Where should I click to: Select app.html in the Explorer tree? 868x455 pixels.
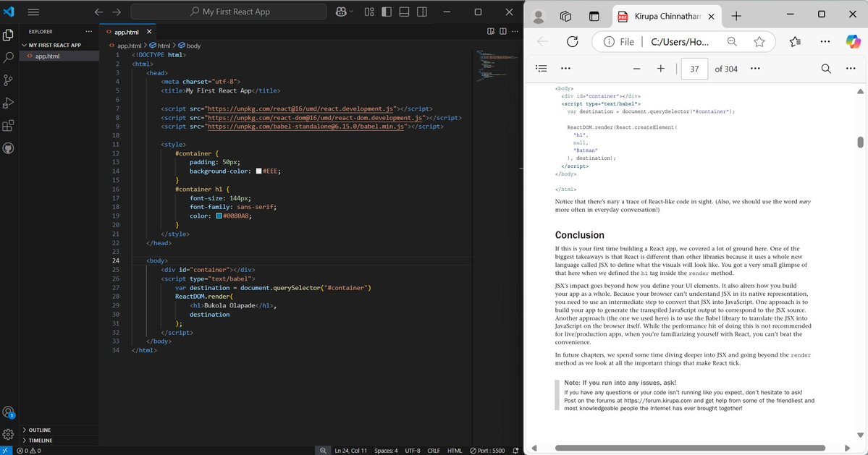(x=59, y=56)
